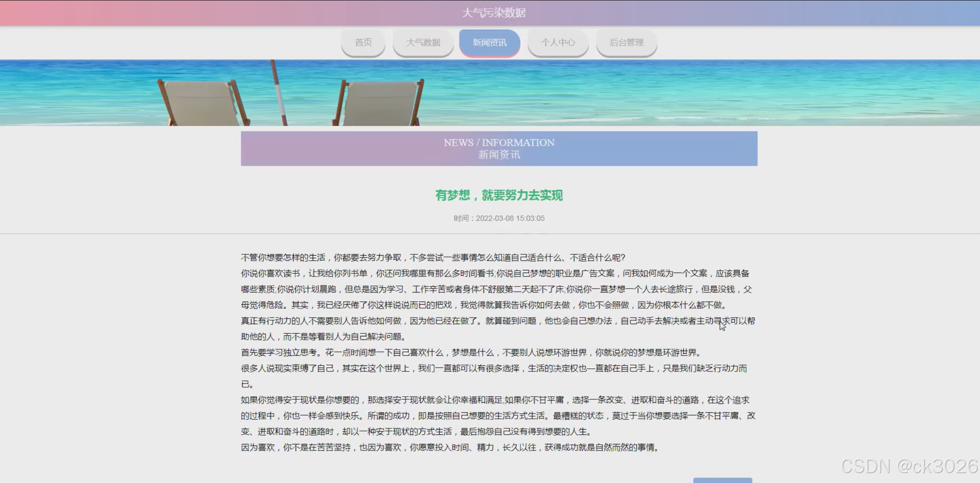This screenshot has height=483, width=980.
Task: Click the first paragraph starting 不管你想要
Action: [x=433, y=258]
